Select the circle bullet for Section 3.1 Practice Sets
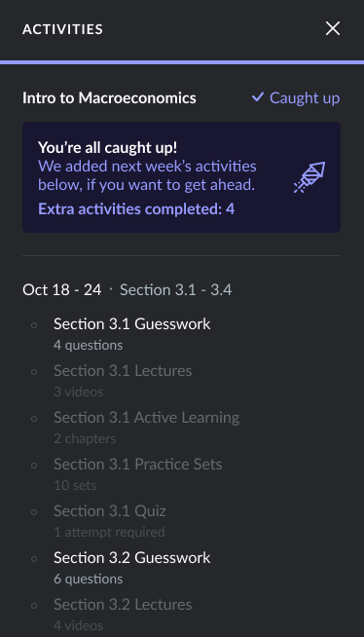The width and height of the screenshot is (364, 637). point(34,465)
